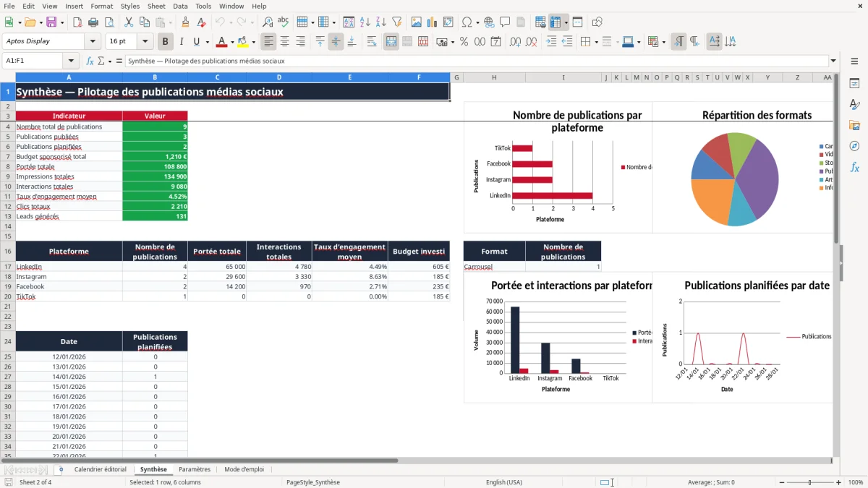Screen dimensions: 868x488
Task: Open the Name Box dropdown arrow
Action: point(71,61)
